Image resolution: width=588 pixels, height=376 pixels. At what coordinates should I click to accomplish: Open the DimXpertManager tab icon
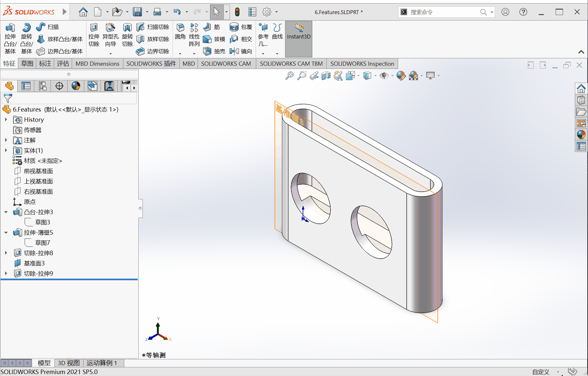tap(59, 86)
